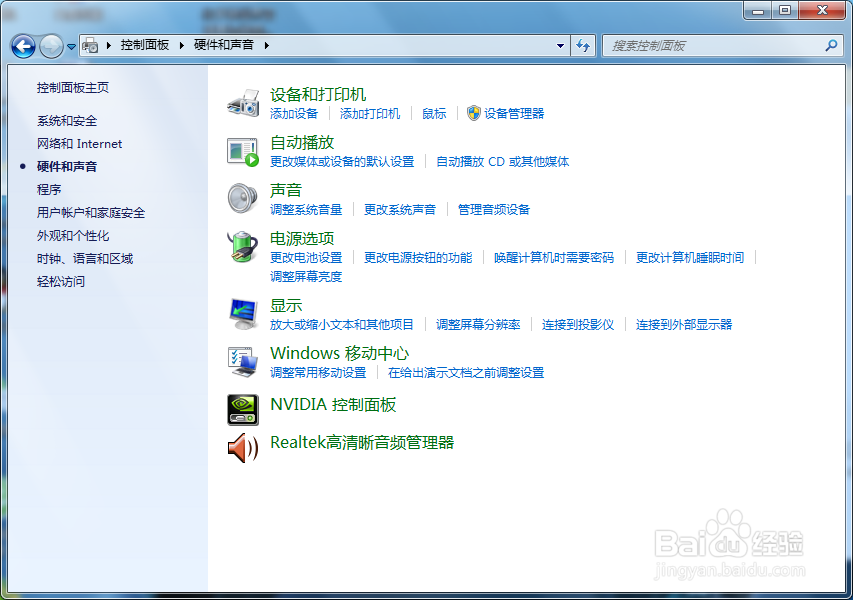Viewport: 853px width, 600px height.
Task: Open the address bar dropdown arrow
Action: (x=561, y=46)
